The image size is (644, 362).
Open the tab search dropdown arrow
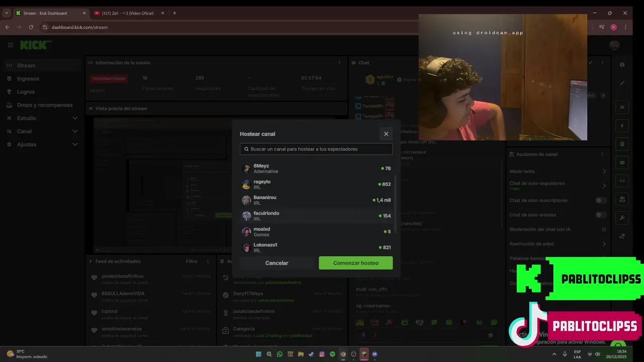[7, 13]
